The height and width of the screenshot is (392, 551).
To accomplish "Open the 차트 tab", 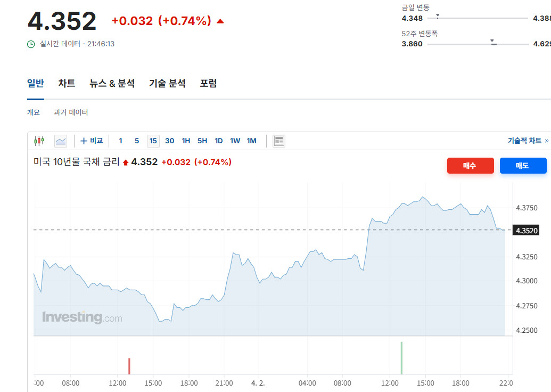I will tap(67, 84).
